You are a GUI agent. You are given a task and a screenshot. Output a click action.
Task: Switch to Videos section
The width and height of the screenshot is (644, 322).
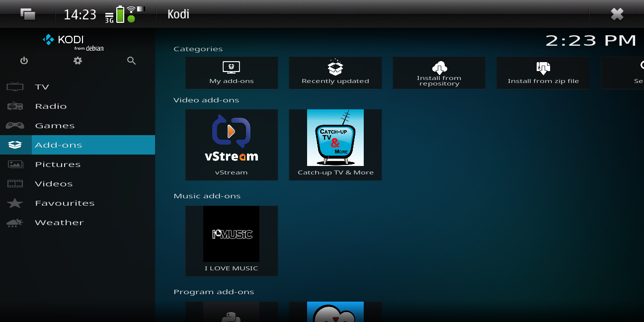tap(78, 184)
